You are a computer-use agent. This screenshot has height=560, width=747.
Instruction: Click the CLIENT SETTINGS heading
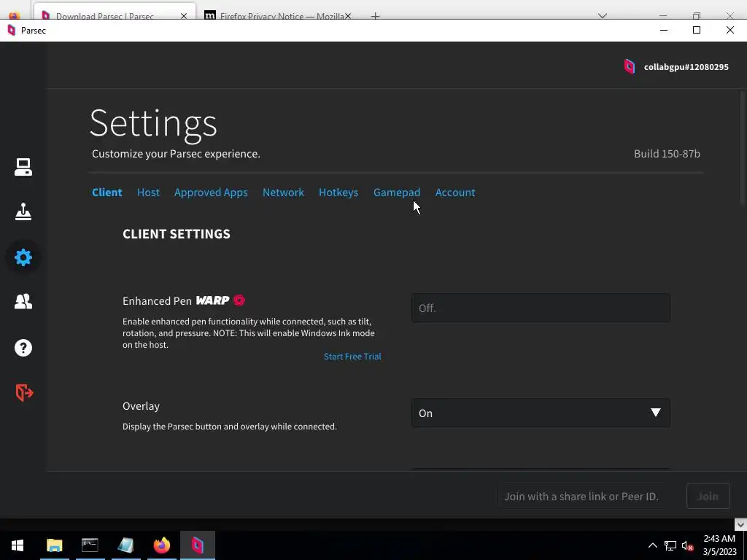coord(177,234)
